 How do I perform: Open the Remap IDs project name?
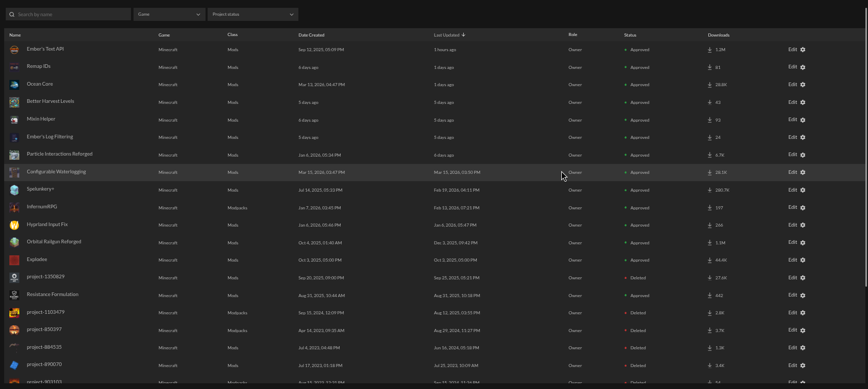(39, 66)
